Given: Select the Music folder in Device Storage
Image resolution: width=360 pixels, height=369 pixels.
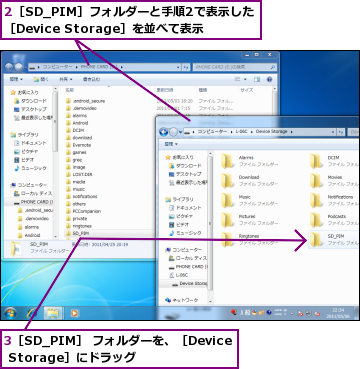Looking at the screenshot, I should 251,200.
